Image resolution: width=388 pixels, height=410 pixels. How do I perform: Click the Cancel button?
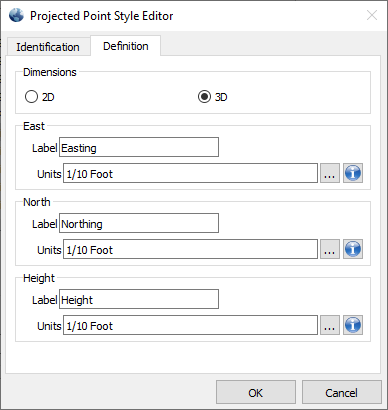pos(342,392)
